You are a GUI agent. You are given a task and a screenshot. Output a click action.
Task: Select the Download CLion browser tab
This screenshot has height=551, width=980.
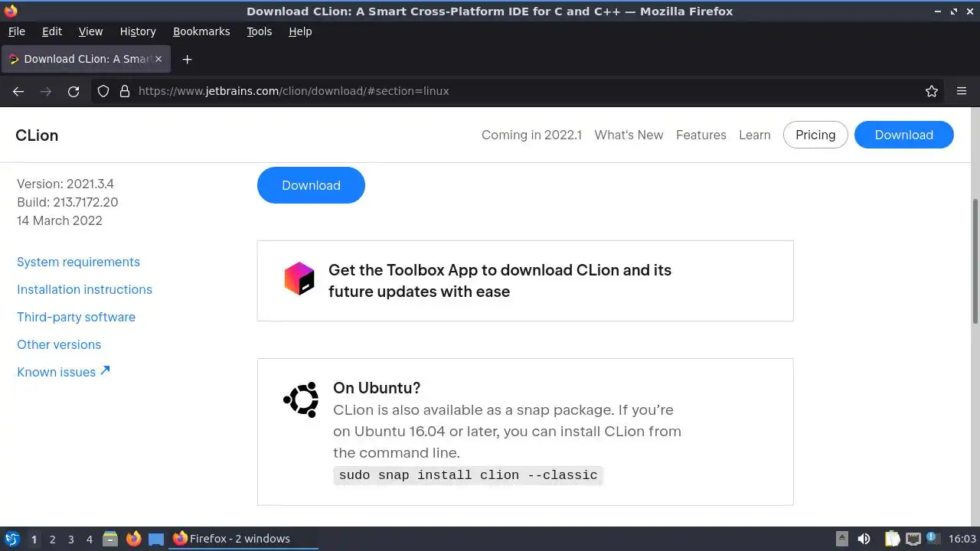point(84,59)
